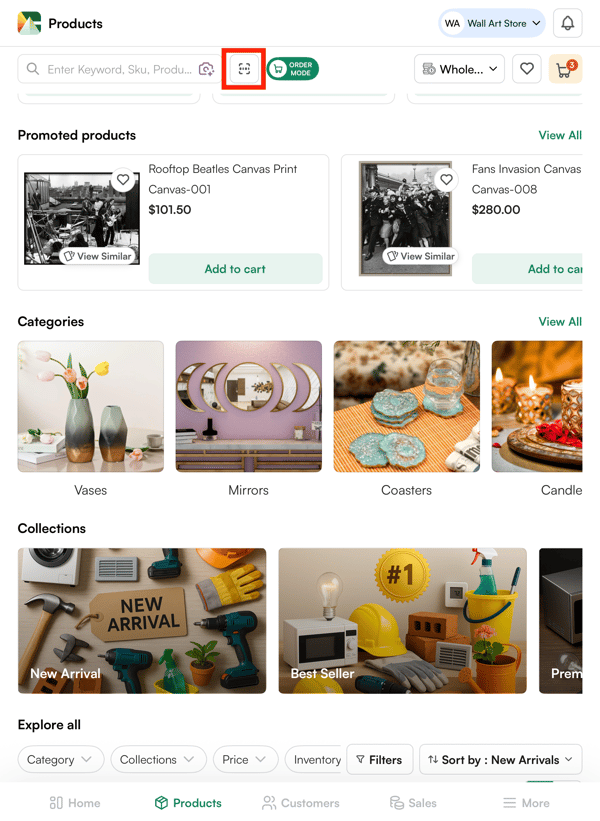Open the Wall Art Store dropdown

[x=492, y=23]
